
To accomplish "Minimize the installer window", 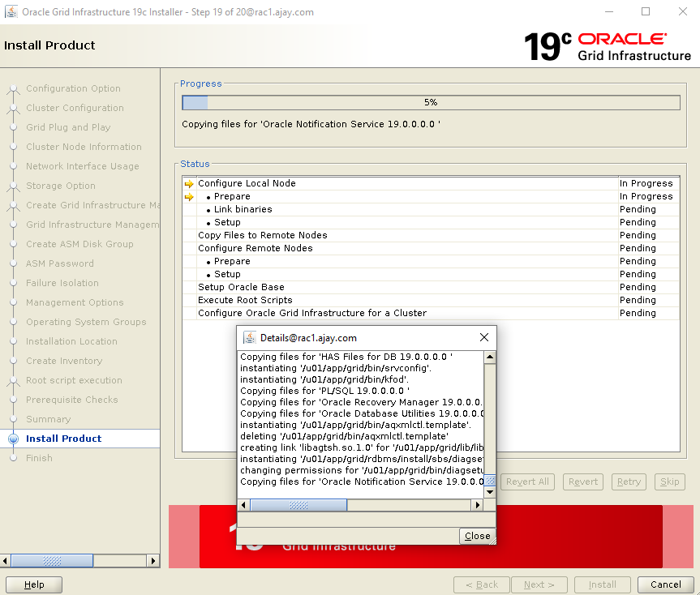I will [x=609, y=11].
